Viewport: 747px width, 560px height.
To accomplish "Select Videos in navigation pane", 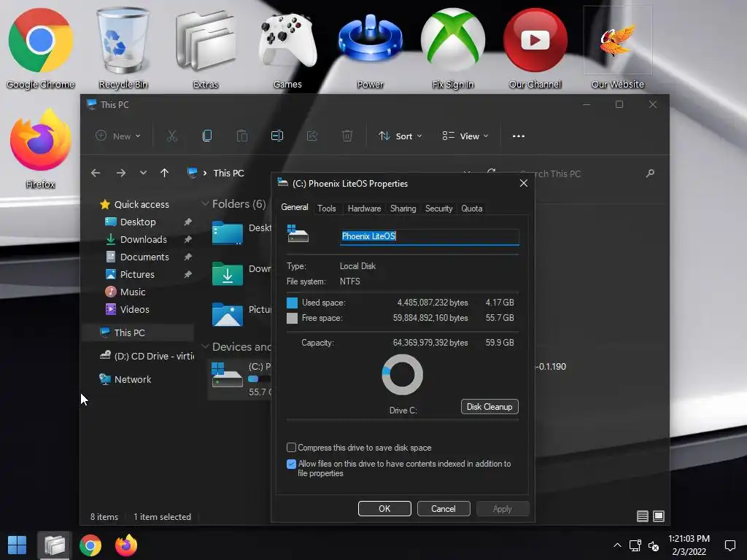I will click(134, 309).
